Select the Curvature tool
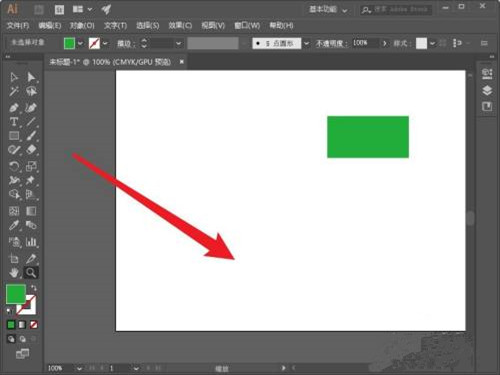This screenshot has width=500, height=375. point(31,108)
